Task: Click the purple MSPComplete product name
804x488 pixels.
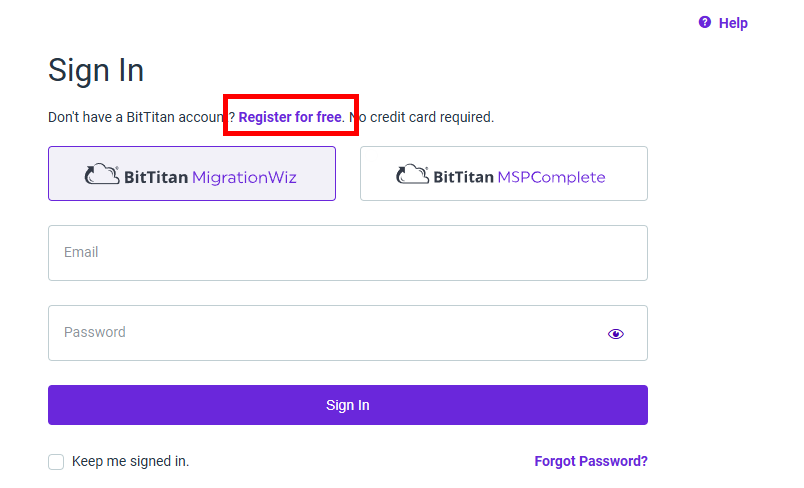Action: [551, 177]
